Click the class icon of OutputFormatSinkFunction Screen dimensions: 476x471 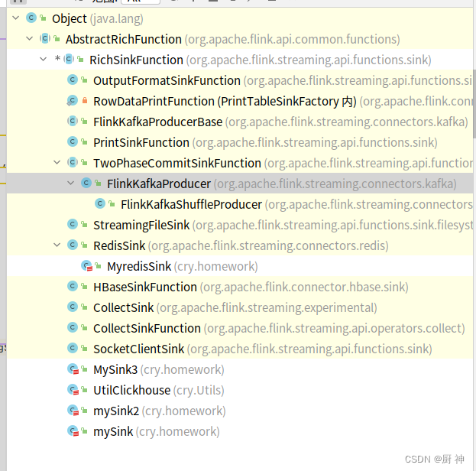coord(73,80)
